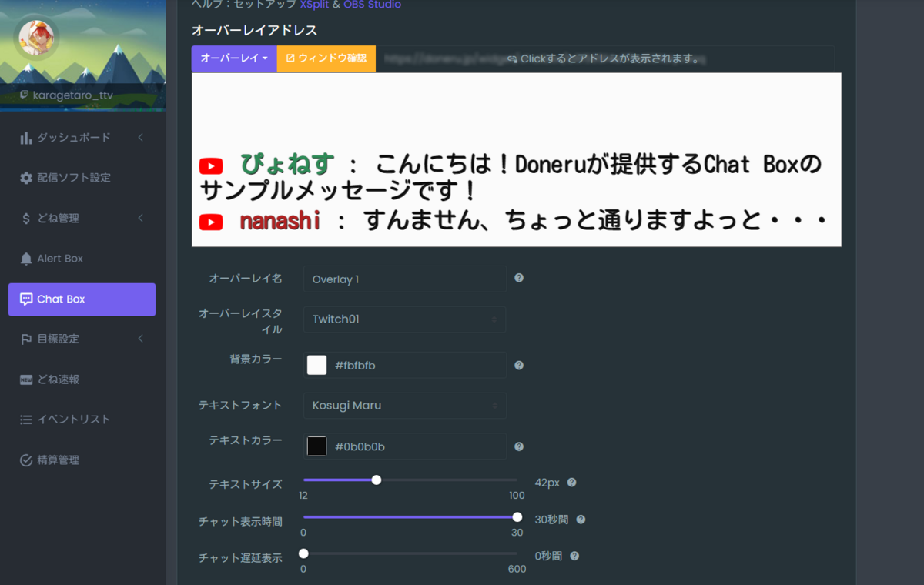Expand the 目標設定 submenu chevron

tap(141, 339)
